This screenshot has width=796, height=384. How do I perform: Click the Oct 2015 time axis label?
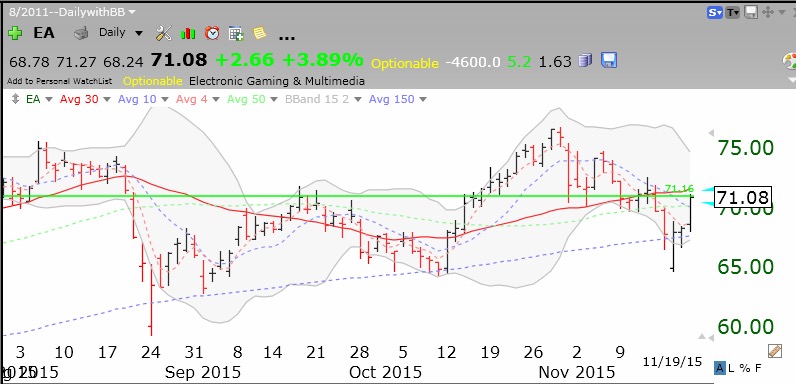[385, 372]
